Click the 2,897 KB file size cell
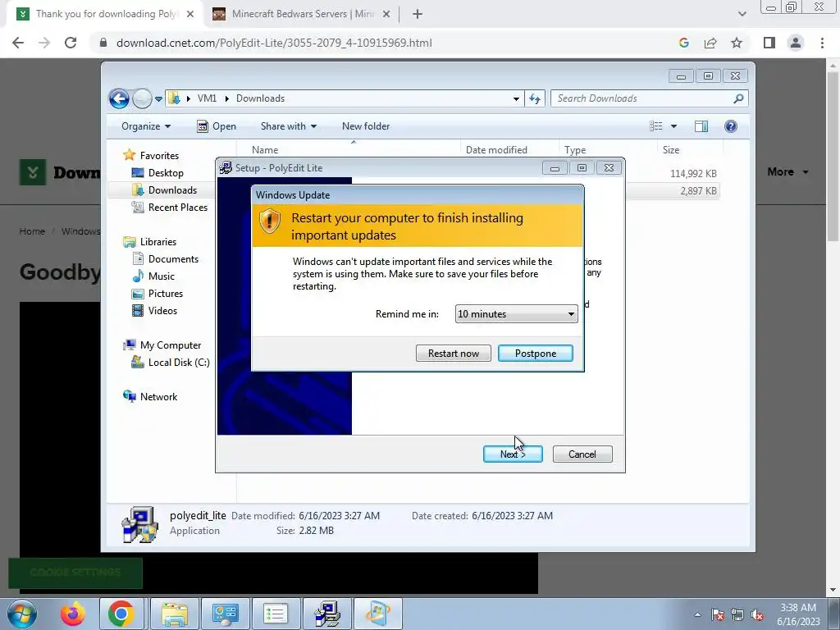Viewport: 840px width, 630px height. click(x=698, y=190)
